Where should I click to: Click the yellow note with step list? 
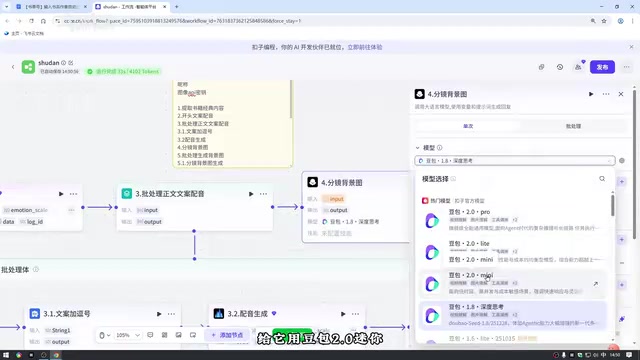pyautogui.click(x=233, y=124)
